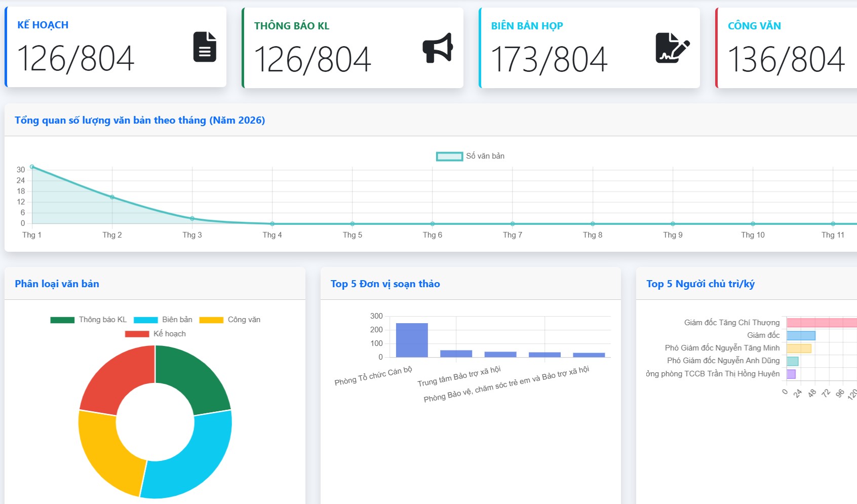Click the pink Giám đốc Tăng Chí Thượng bar

(x=821, y=323)
